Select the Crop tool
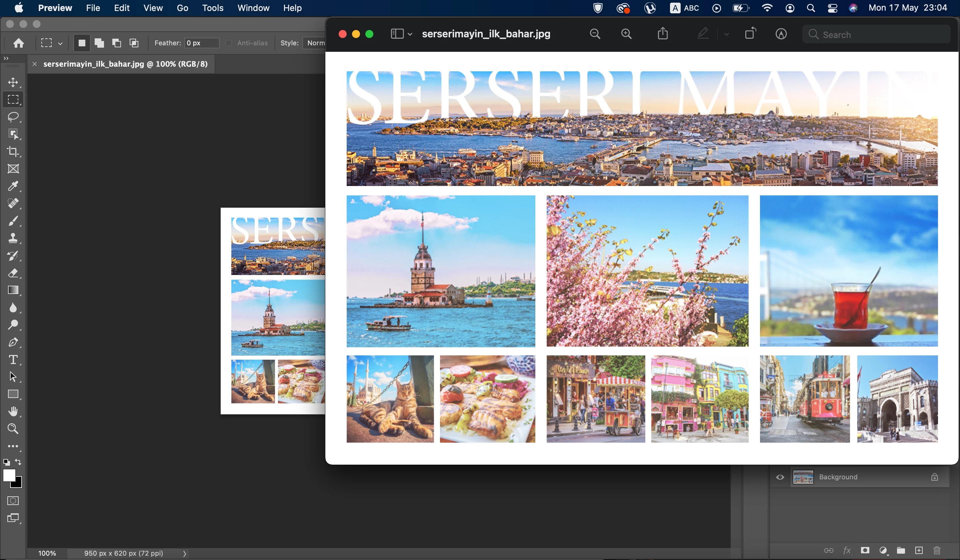 pyautogui.click(x=13, y=152)
